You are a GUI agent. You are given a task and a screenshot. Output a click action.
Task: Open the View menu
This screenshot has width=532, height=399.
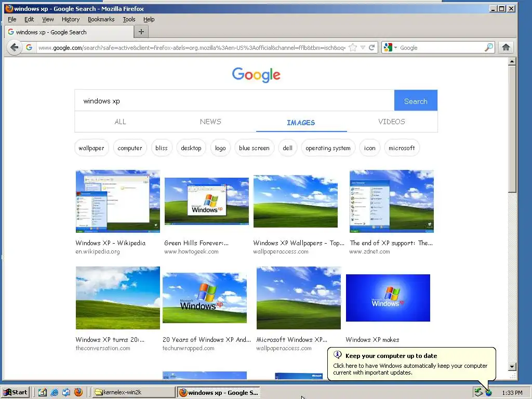click(48, 19)
